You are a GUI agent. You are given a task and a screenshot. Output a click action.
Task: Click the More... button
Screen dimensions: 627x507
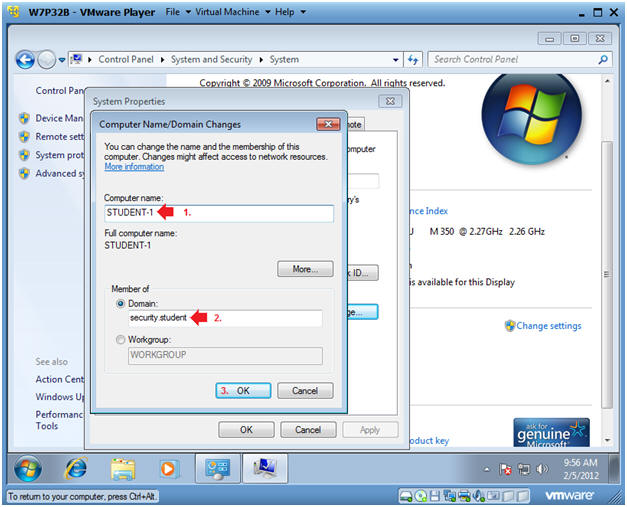pyautogui.click(x=305, y=269)
